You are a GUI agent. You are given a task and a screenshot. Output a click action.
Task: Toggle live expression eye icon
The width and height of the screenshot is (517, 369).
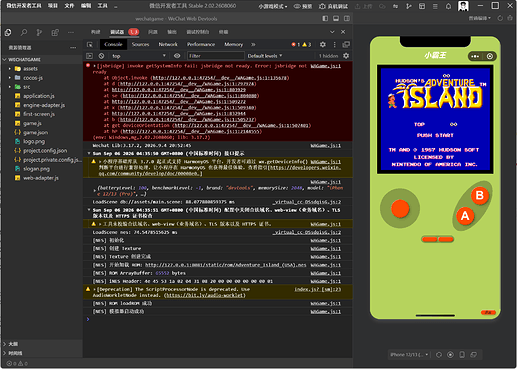pos(177,56)
